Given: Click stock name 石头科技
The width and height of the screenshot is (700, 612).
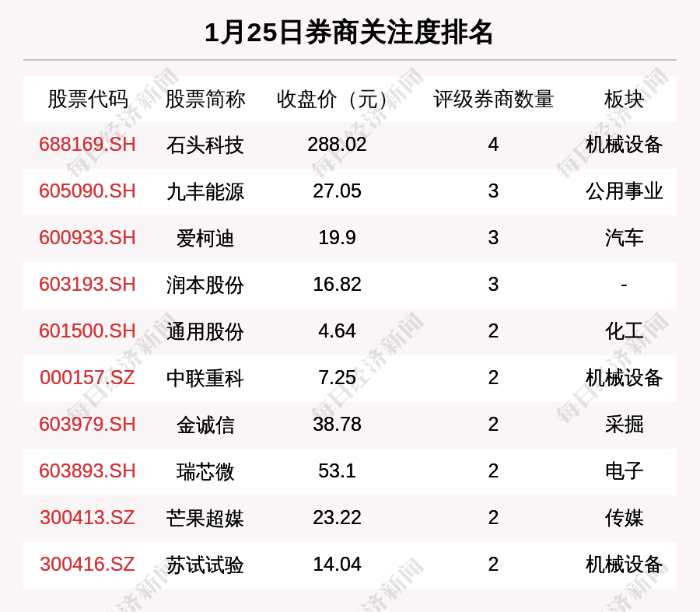Looking at the screenshot, I should (x=205, y=145).
